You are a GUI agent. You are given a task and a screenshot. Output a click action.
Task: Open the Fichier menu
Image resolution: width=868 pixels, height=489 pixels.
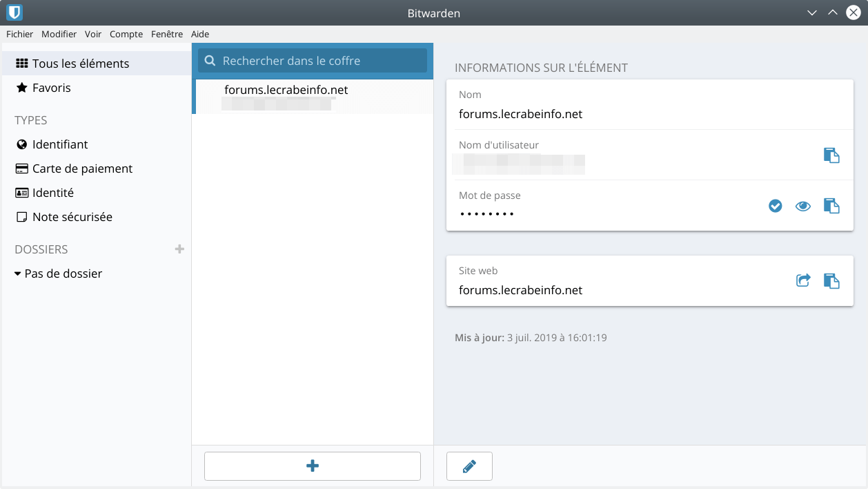[x=19, y=34]
